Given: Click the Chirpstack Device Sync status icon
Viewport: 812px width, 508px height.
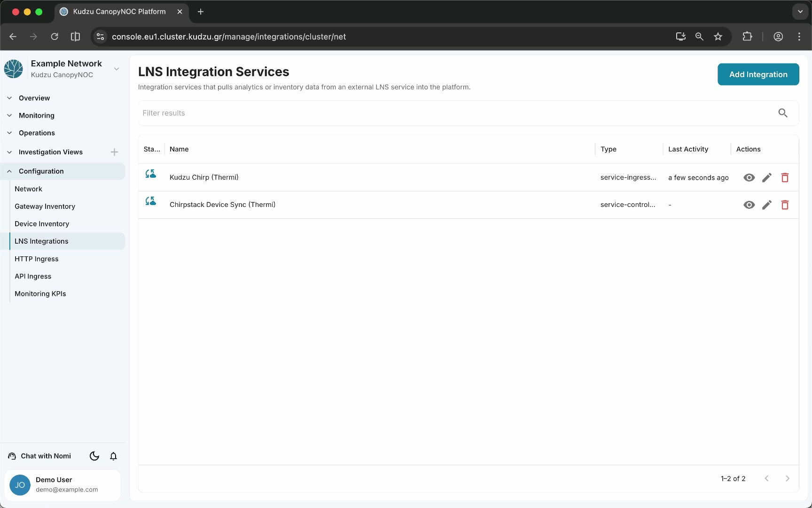Looking at the screenshot, I should point(150,201).
